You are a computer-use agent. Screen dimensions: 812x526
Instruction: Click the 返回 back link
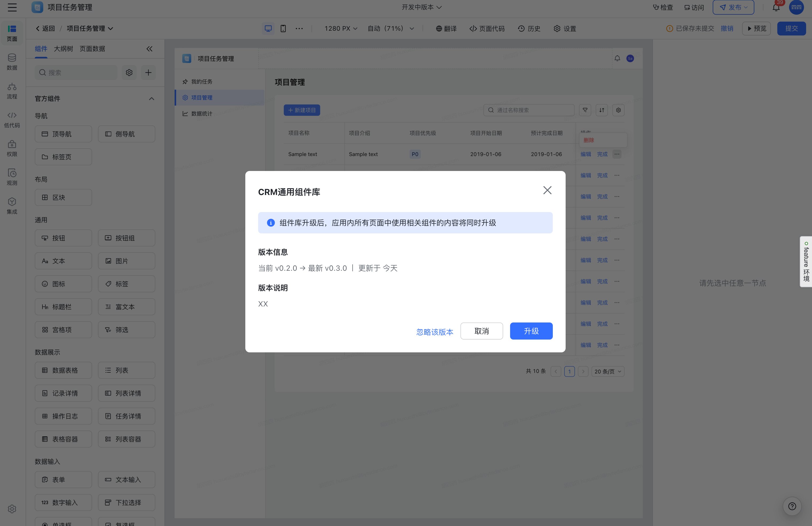point(45,29)
